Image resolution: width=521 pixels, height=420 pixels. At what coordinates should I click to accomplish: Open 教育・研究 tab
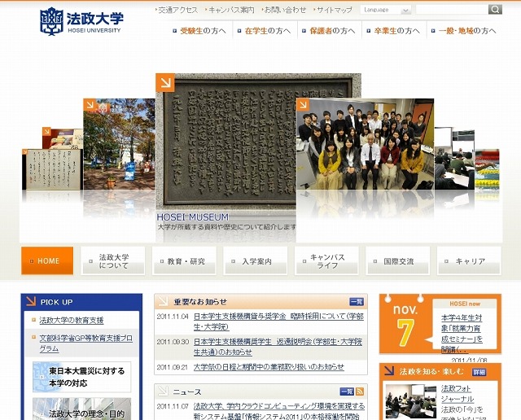(x=184, y=260)
